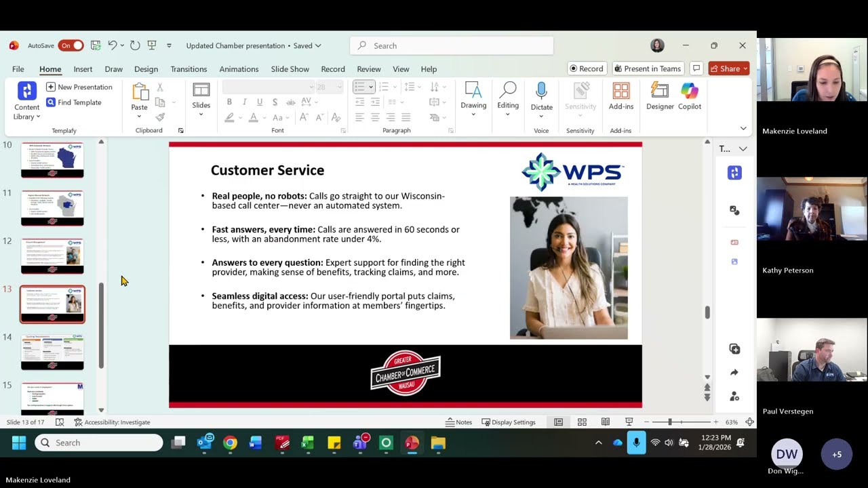Switch to Slide Sorter view
Image resolution: width=868 pixels, height=488 pixels.
point(582,422)
